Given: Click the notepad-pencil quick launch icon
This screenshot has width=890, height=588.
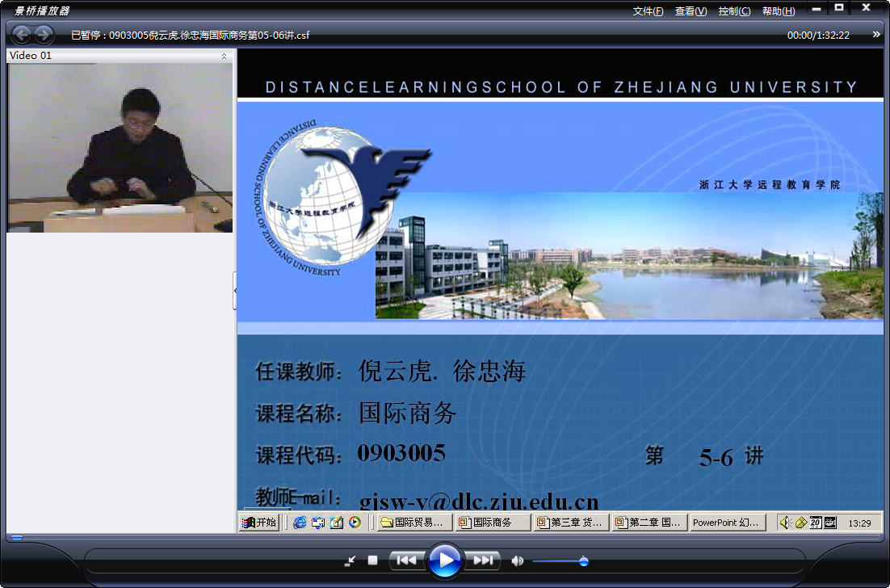Looking at the screenshot, I should point(337,523).
